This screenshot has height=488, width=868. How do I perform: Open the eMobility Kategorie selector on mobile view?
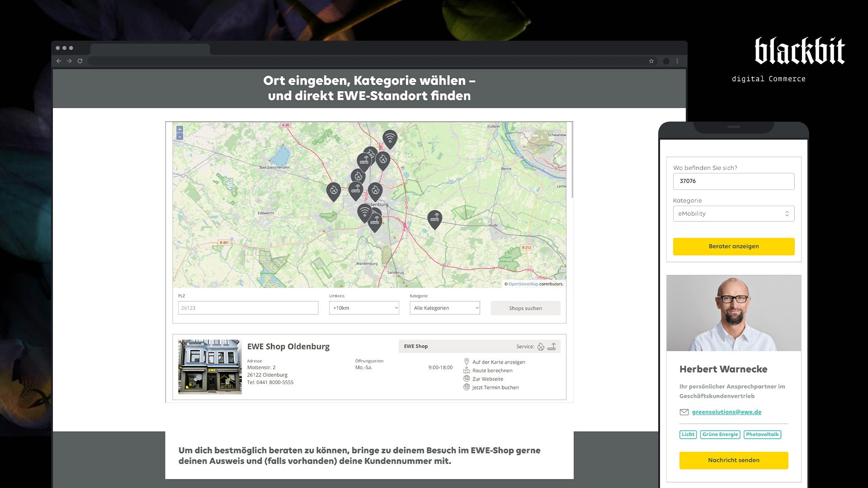[733, 213]
